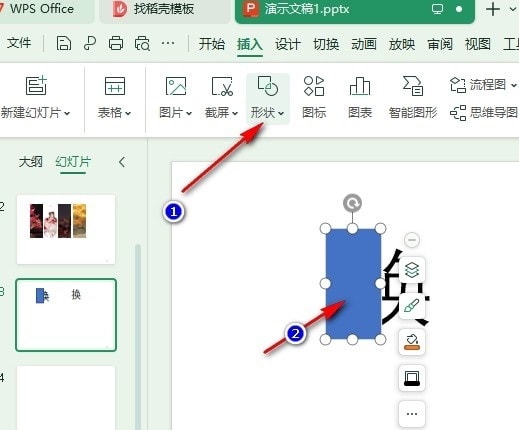Collapse the slide panel with chevron arrow
The height and width of the screenshot is (430, 519).
[122, 162]
